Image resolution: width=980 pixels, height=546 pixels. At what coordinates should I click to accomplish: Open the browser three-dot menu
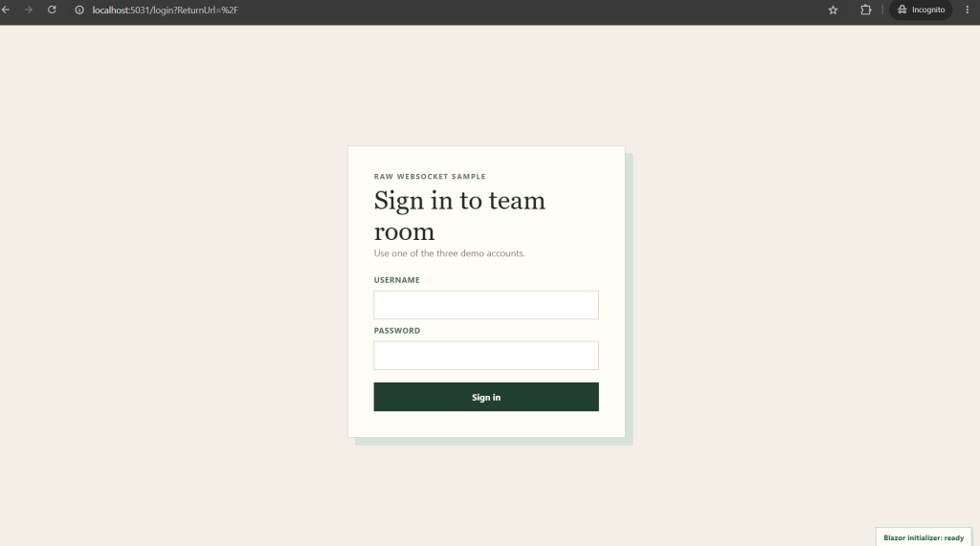[967, 10]
